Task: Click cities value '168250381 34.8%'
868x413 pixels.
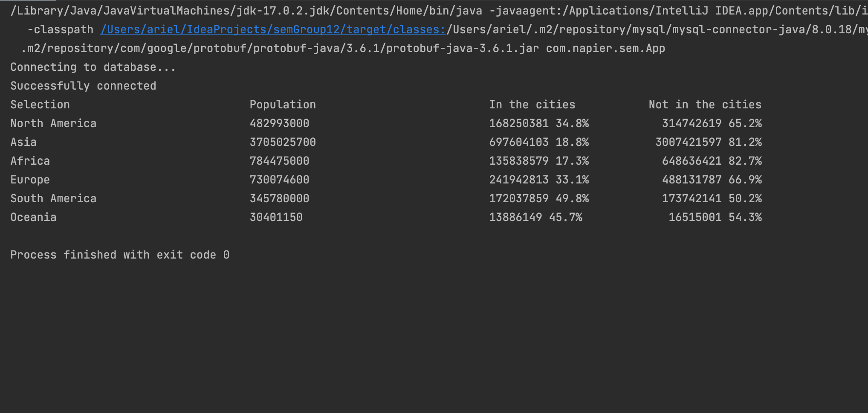Action: tap(539, 123)
